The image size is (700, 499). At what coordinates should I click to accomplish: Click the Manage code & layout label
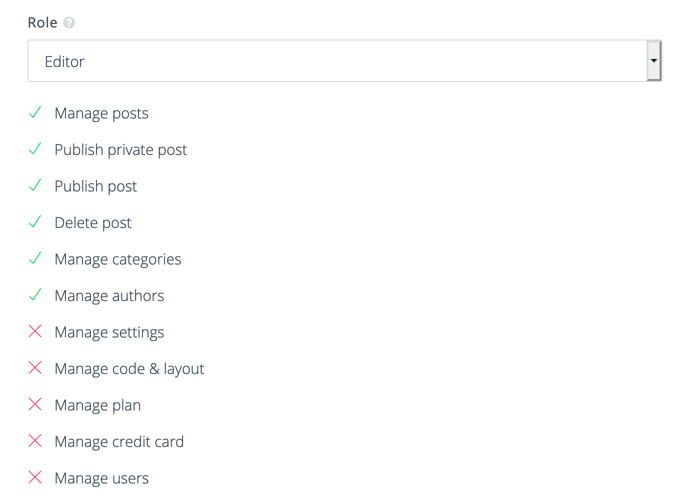pyautogui.click(x=129, y=369)
